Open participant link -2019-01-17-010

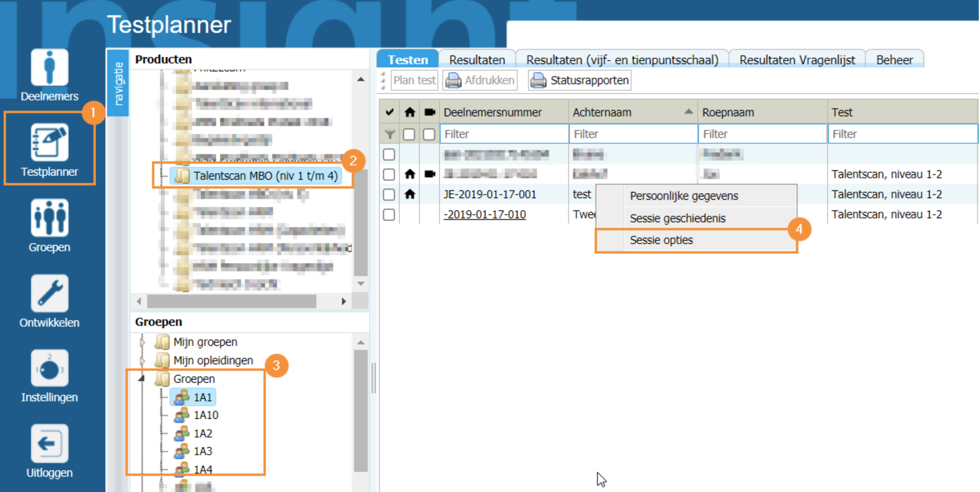point(484,215)
